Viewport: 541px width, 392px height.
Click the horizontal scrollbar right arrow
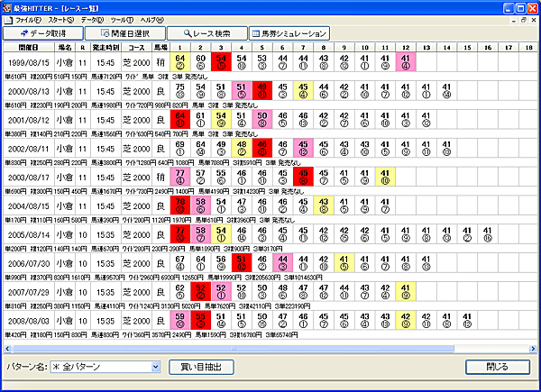(533, 349)
